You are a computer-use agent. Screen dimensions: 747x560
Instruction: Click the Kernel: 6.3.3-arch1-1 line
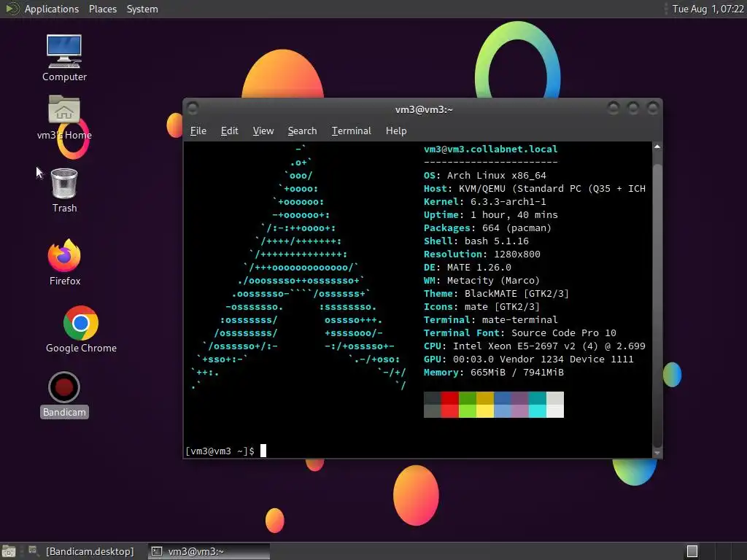click(x=485, y=201)
